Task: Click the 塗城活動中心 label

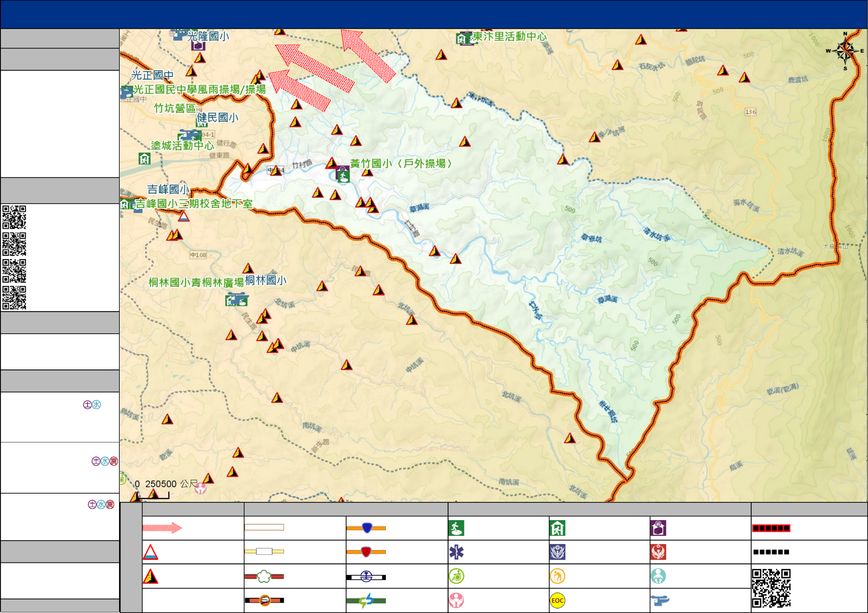Action: click(x=182, y=145)
